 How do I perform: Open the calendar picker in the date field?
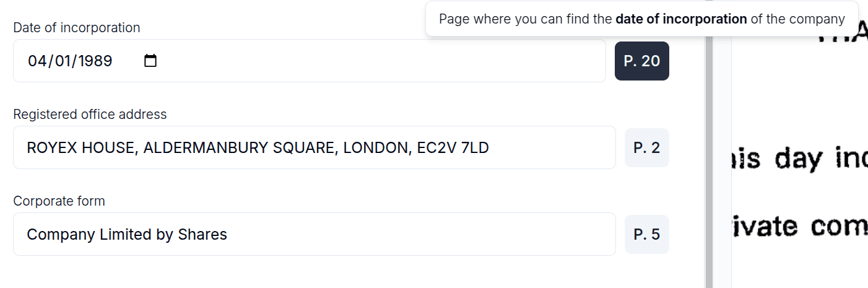click(150, 61)
